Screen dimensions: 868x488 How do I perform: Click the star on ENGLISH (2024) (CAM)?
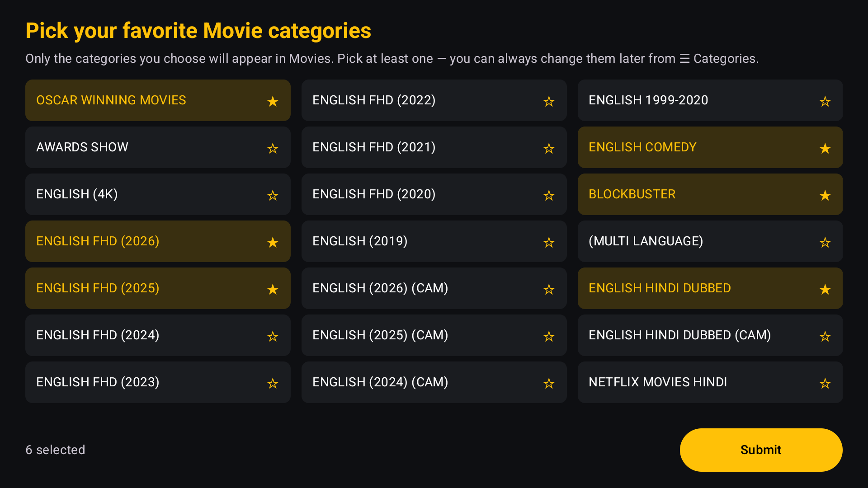click(x=549, y=383)
